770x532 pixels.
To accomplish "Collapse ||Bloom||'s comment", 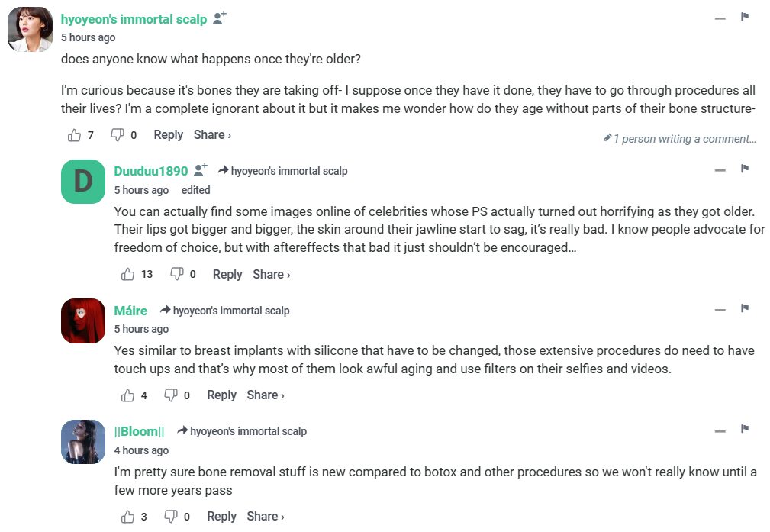I will pyautogui.click(x=720, y=431).
